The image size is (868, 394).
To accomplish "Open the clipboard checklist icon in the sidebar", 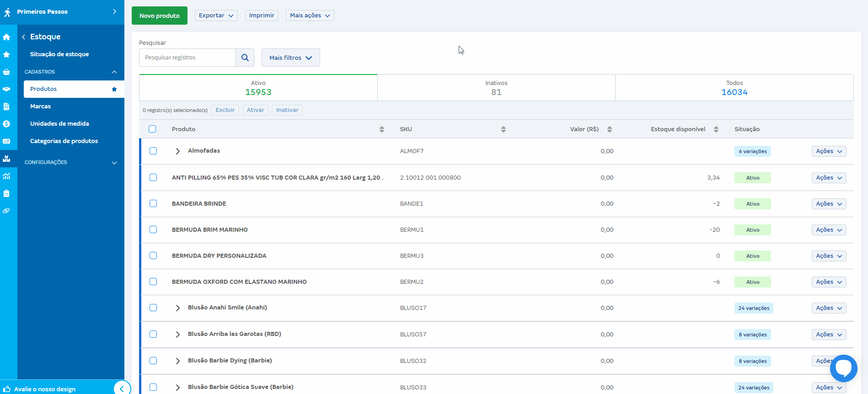I will [x=6, y=193].
